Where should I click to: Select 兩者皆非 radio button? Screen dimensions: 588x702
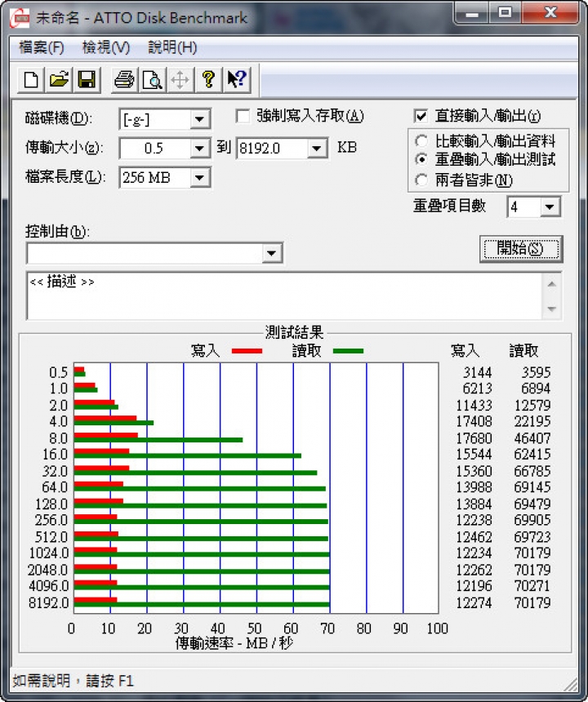pyautogui.click(x=421, y=180)
